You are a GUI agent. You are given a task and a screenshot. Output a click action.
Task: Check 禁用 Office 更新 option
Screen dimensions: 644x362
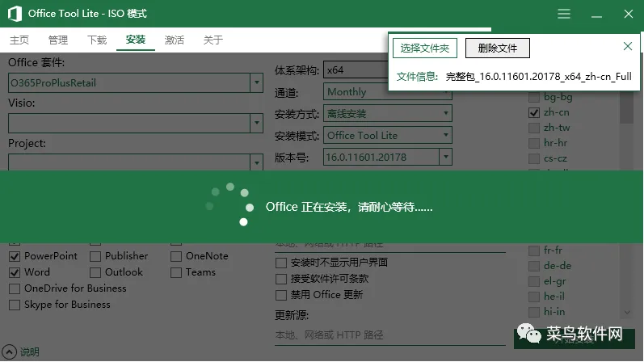(x=281, y=295)
